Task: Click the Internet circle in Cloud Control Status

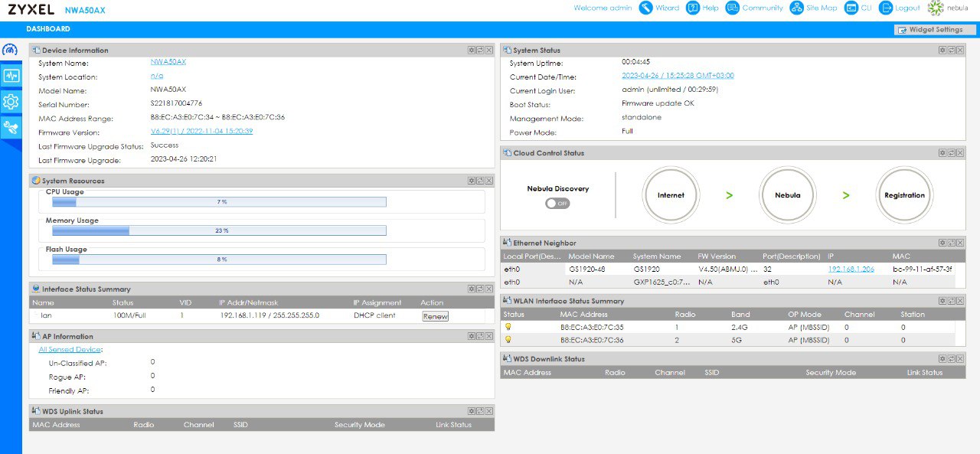Action: 671,195
